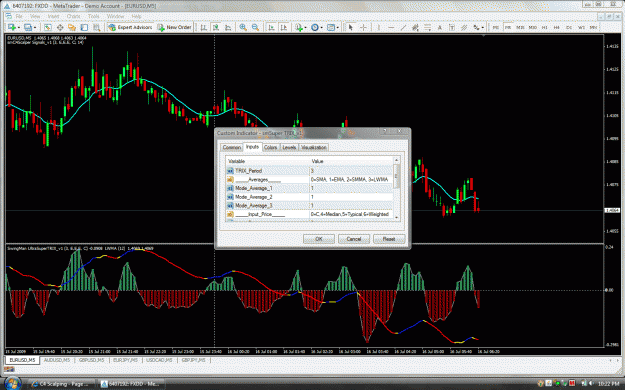Click the inputs list vertical scrollbar
This screenshot has height=390, width=625.
pos(396,188)
